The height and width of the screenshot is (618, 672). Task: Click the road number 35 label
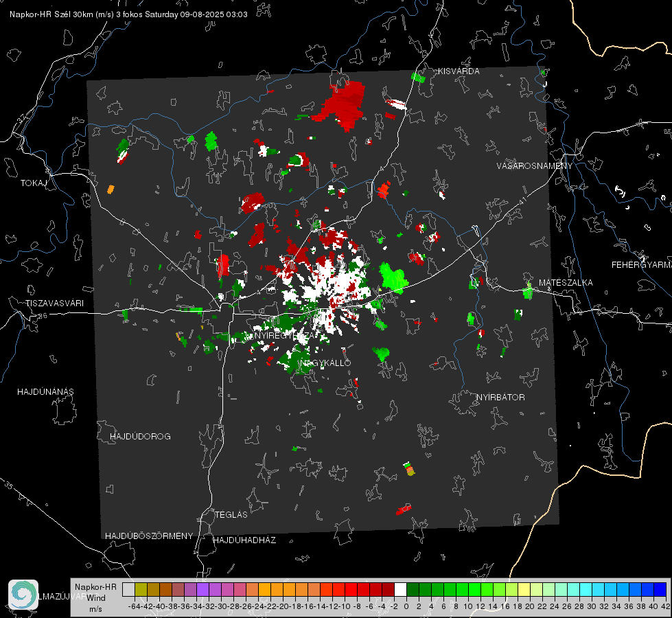pyautogui.click(x=9, y=485)
